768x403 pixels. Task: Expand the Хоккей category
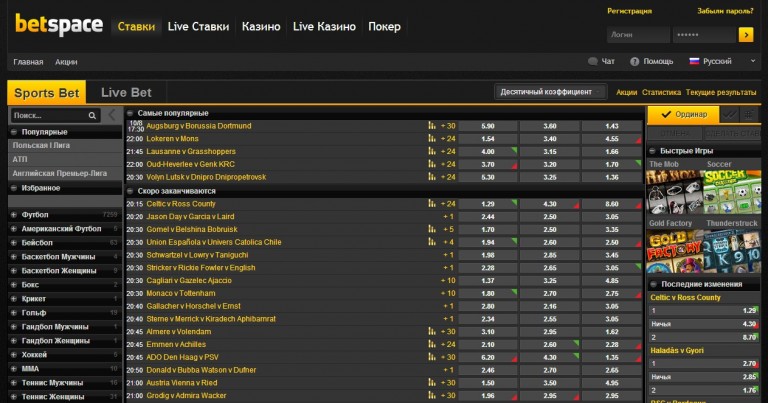[x=14, y=355]
